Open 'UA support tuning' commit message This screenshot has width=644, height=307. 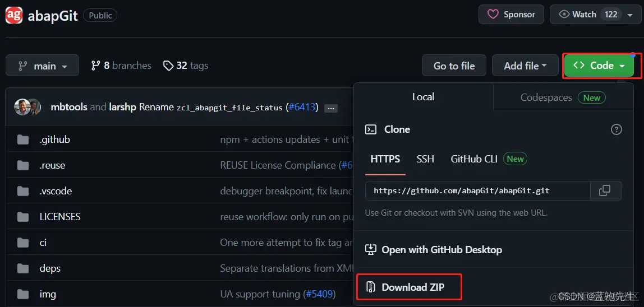[x=260, y=294]
